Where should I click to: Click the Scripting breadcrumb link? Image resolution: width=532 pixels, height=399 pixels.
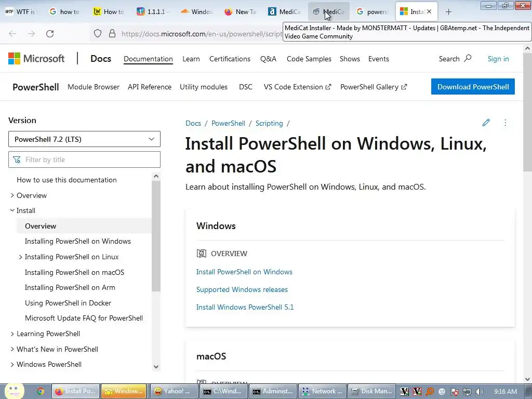[x=269, y=123]
